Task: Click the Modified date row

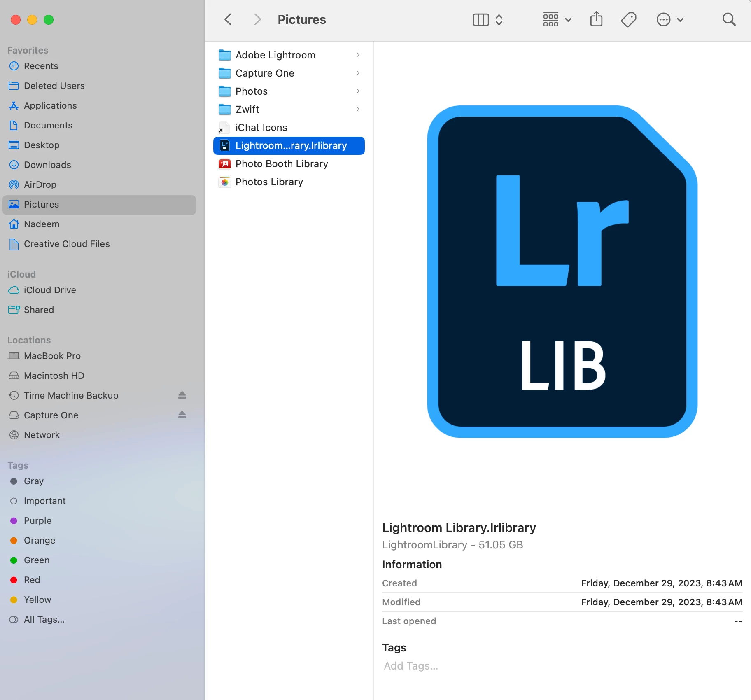Action: pos(562,602)
